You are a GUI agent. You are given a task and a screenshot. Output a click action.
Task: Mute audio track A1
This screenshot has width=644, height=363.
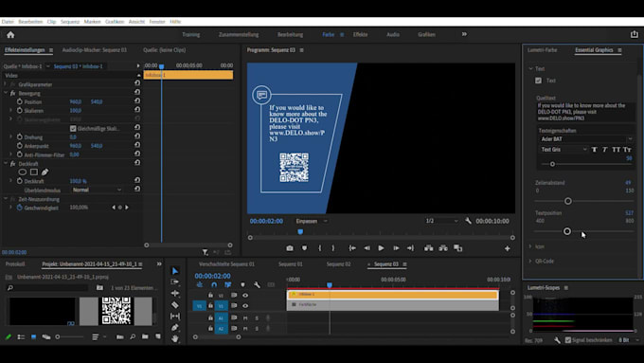(x=245, y=318)
